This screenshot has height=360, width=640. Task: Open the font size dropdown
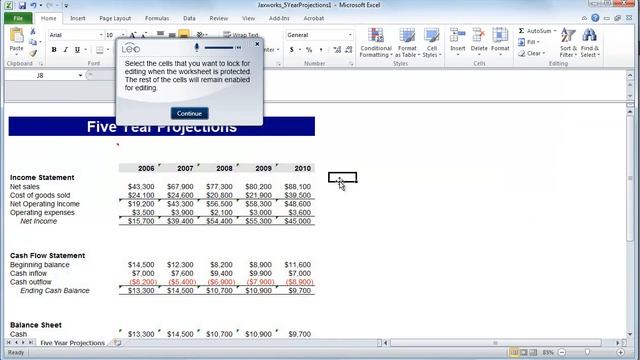tap(123, 35)
